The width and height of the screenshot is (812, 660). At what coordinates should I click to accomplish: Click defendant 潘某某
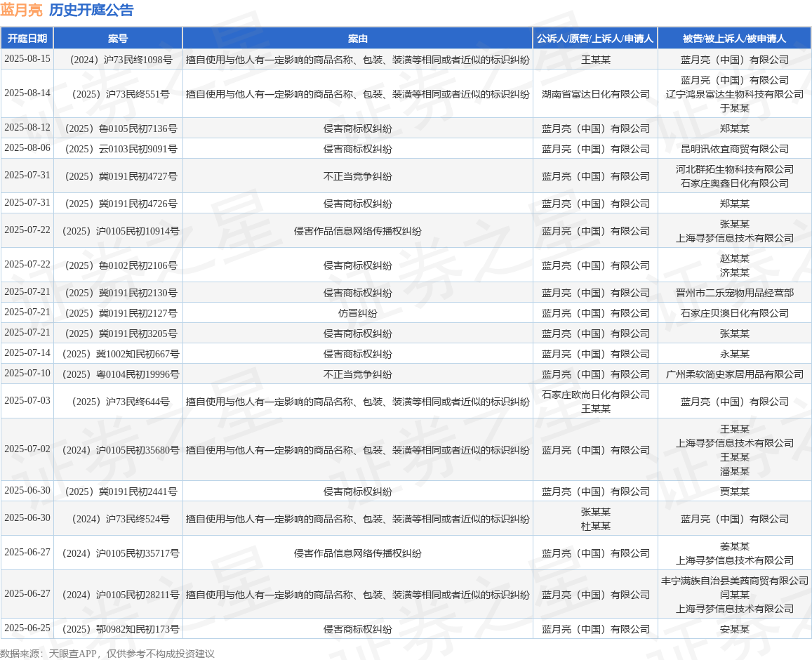[734, 471]
